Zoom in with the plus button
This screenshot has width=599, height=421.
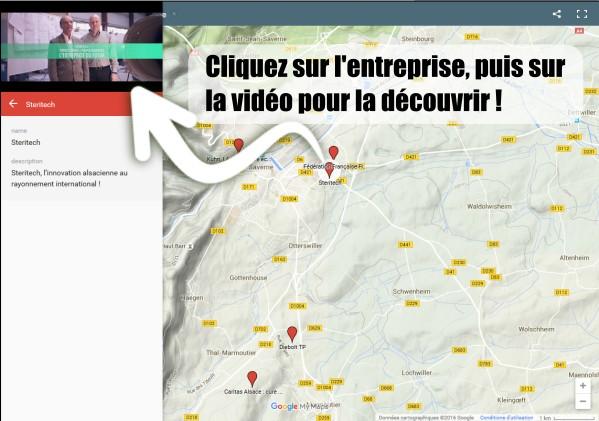(583, 386)
